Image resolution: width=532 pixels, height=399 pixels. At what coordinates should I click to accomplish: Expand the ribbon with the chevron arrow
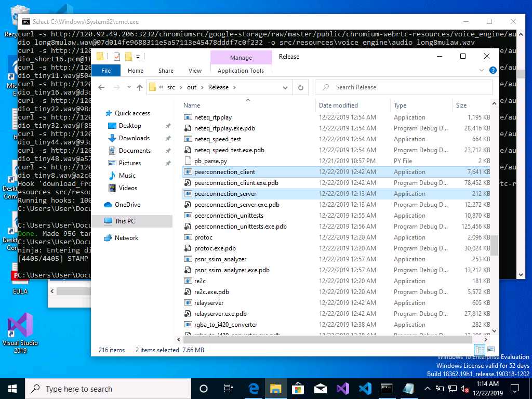(482, 70)
